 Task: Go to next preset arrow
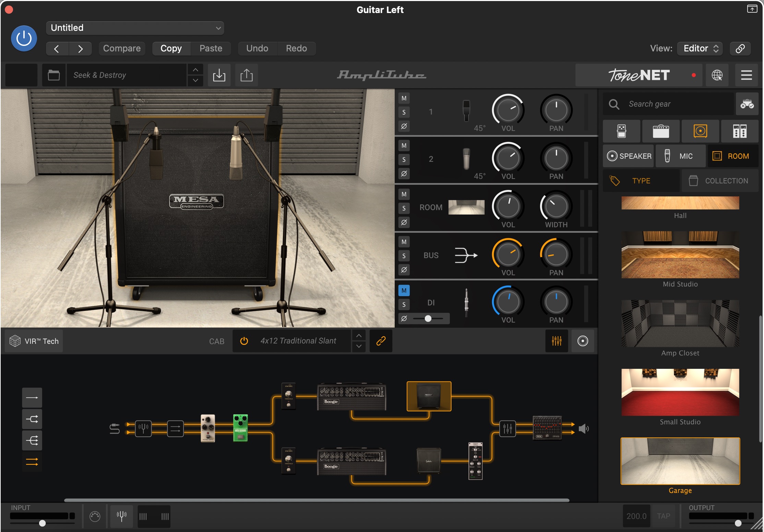coord(80,49)
